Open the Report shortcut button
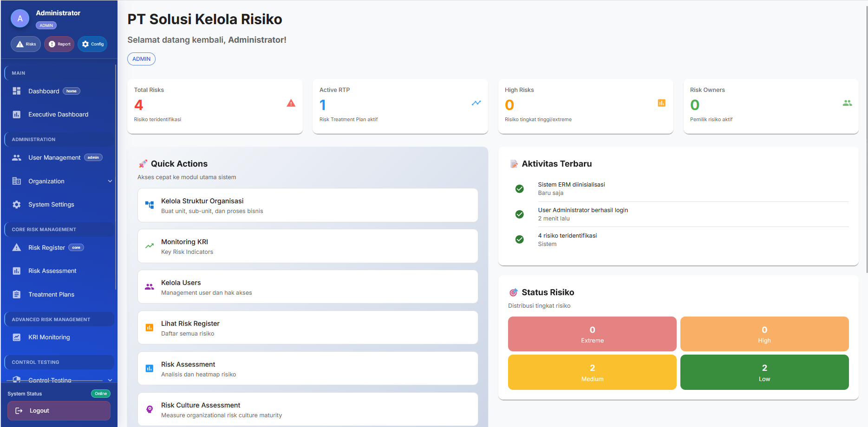This screenshot has width=868, height=427. click(x=59, y=44)
